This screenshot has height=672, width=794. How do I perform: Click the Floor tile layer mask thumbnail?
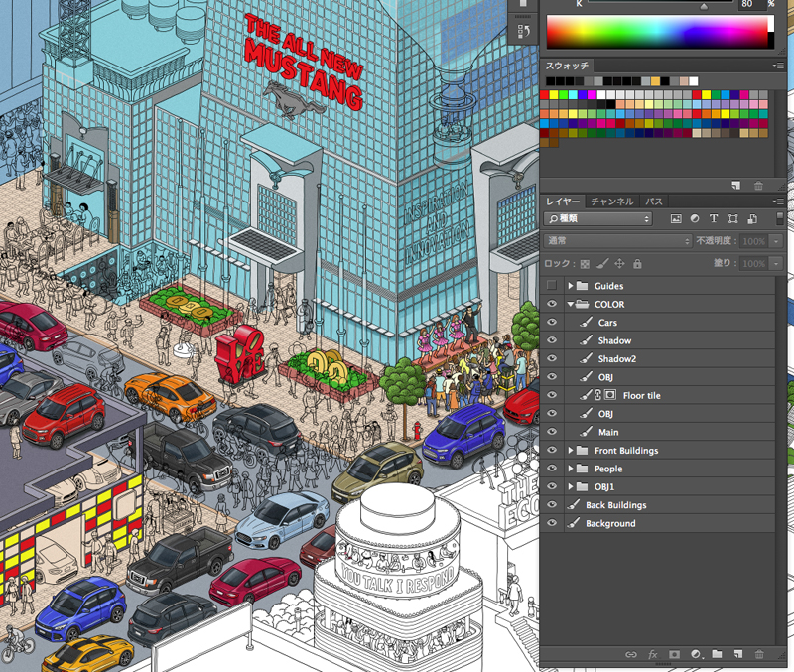point(611,395)
